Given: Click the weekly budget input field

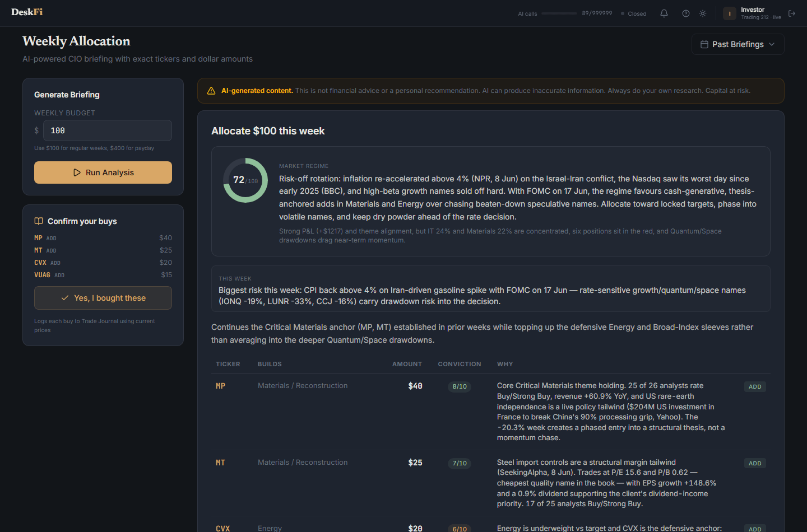Looking at the screenshot, I should (108, 130).
